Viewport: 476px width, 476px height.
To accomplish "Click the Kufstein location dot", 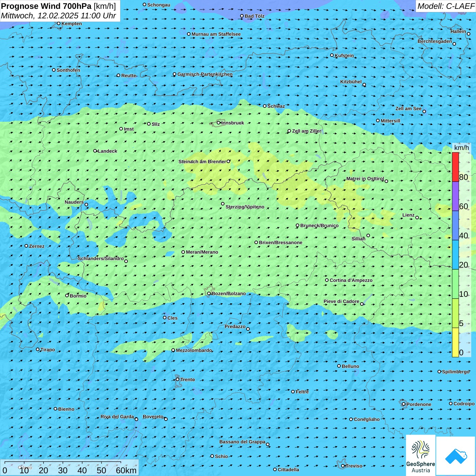I will (x=332, y=55).
